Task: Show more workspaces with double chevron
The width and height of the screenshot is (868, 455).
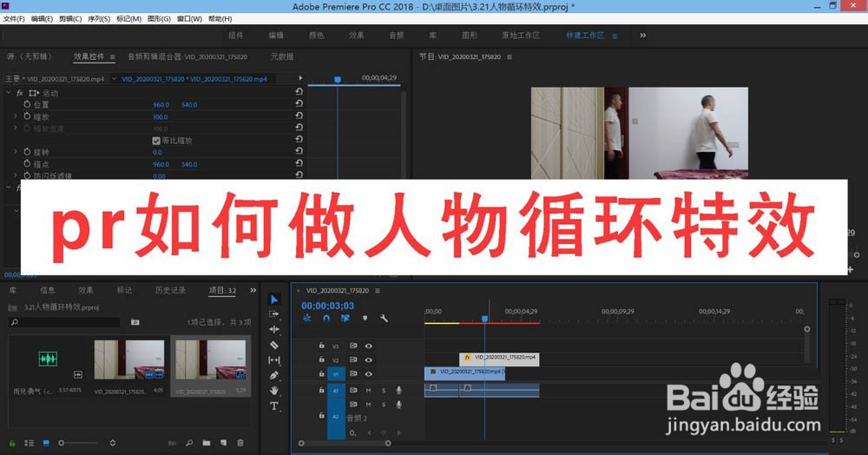Action: pos(642,35)
